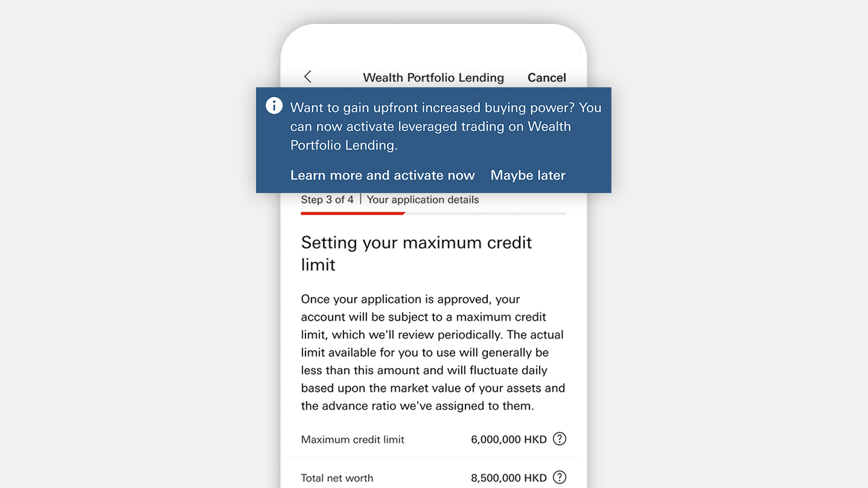The height and width of the screenshot is (488, 868).
Task: Click the 8,500,000 HKD amount
Action: [x=508, y=478]
